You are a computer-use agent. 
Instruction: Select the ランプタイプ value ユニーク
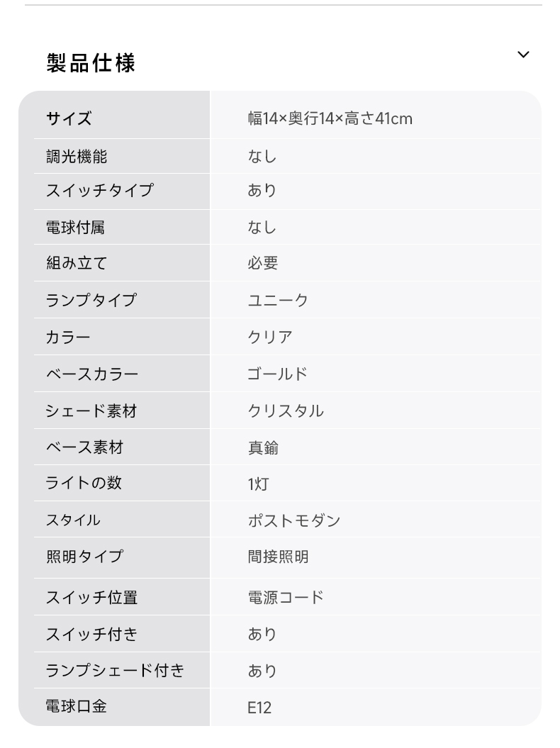coord(278,300)
